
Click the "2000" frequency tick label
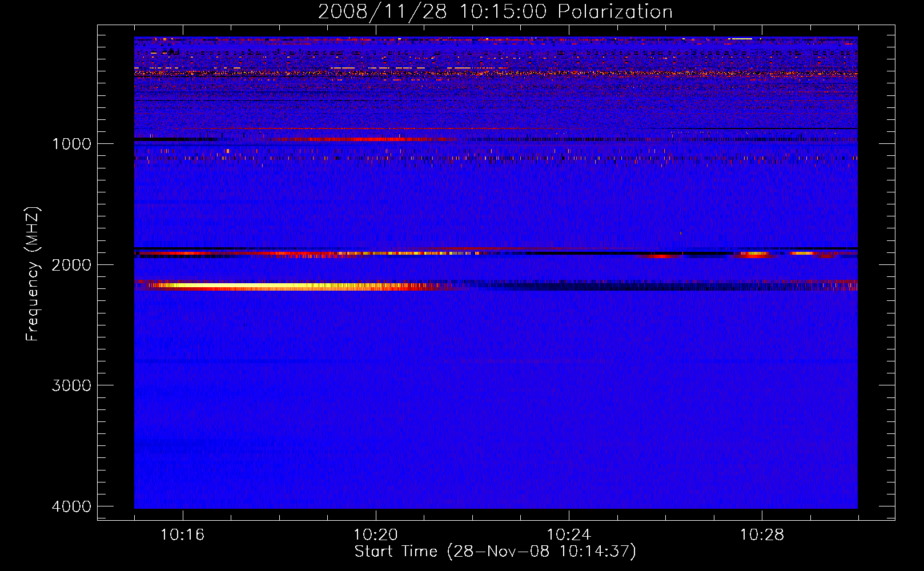(x=71, y=264)
